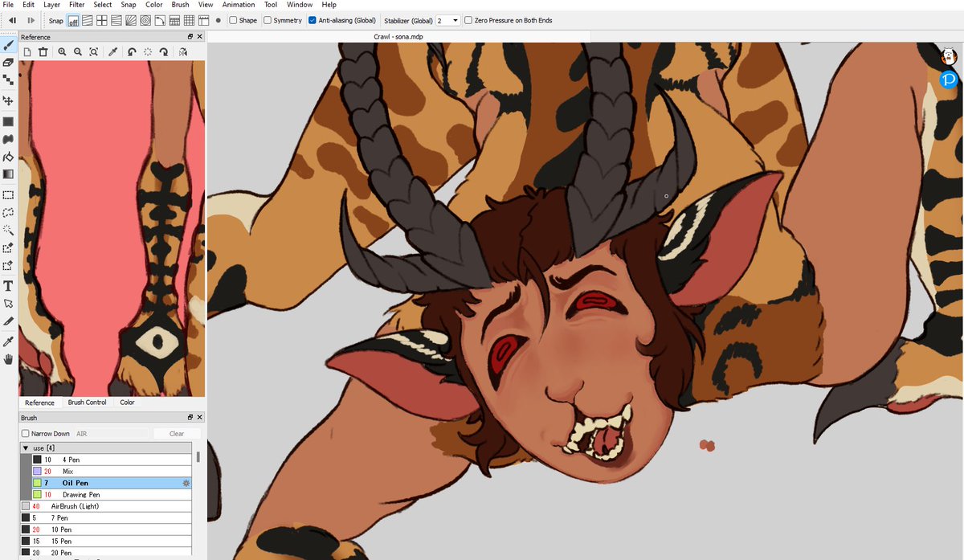Select the Fill rectangle tool
The image size is (964, 560).
pyautogui.click(x=8, y=121)
